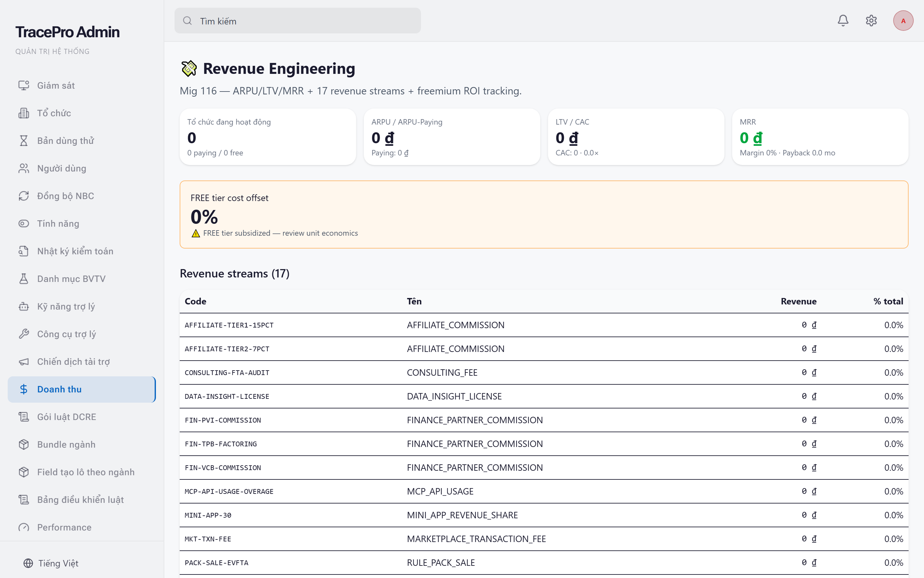Select the MINI-APP-30 code cell

click(x=208, y=515)
